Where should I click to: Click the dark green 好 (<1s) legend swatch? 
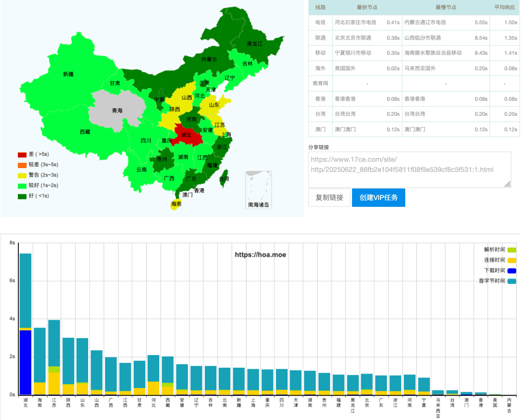(22, 196)
